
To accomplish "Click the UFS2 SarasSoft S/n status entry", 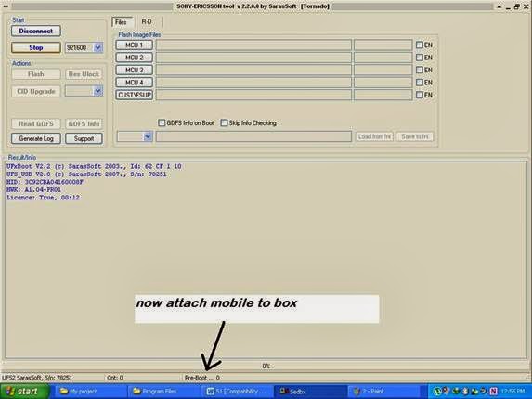I will click(x=37, y=378).
